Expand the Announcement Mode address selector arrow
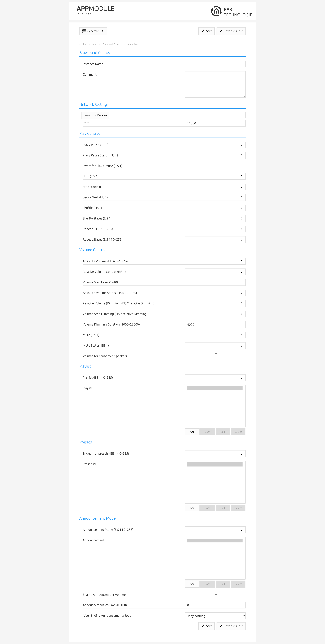 [241, 530]
